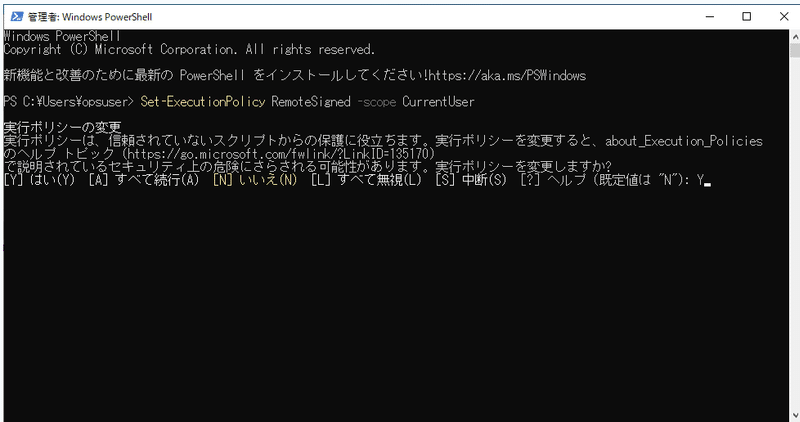Click the '[Y] はい(Y)' option text
This screenshot has width=800, height=422.
pos(39,180)
